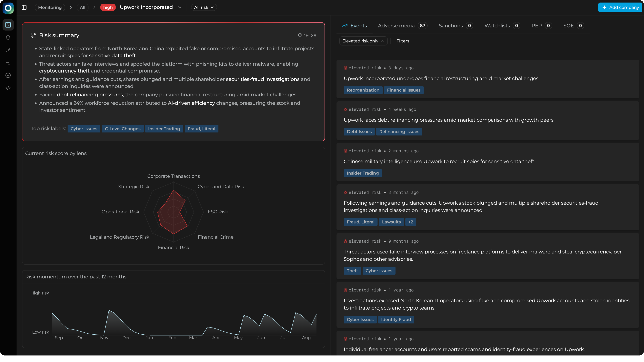Click the high risk badge
The height and width of the screenshot is (362, 644).
(108, 8)
